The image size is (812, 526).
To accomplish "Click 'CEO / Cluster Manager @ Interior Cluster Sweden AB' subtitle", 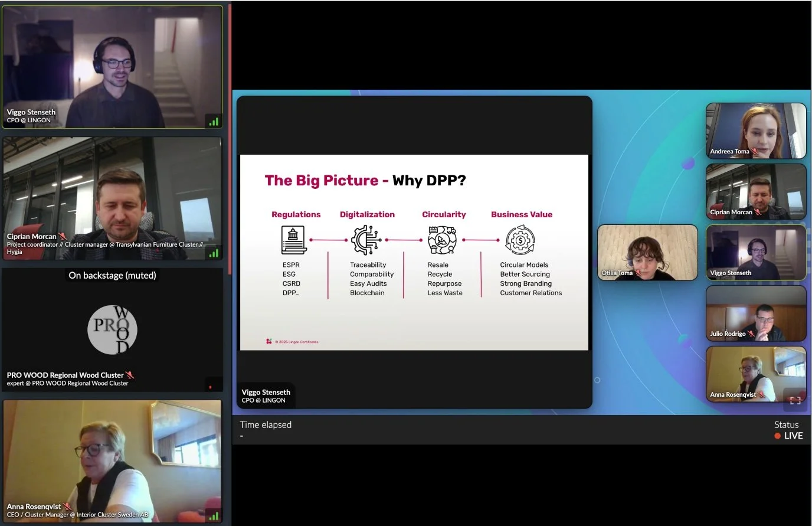I will point(77,515).
